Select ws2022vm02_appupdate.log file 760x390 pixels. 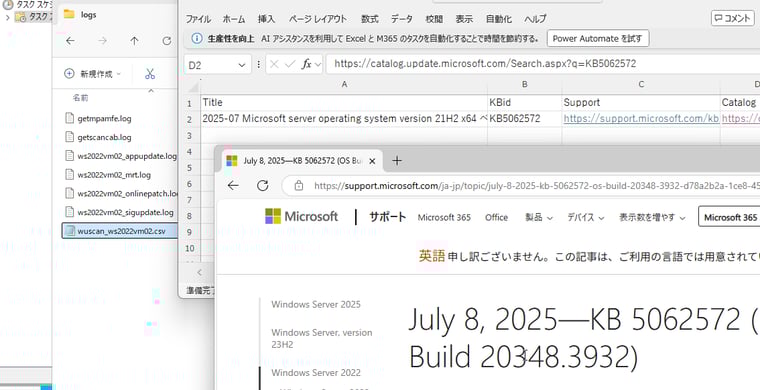click(120, 156)
